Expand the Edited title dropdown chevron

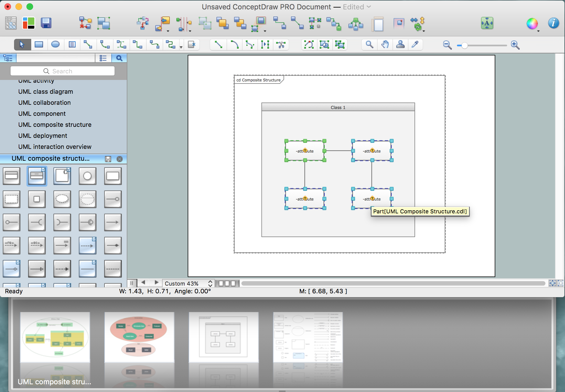point(369,7)
